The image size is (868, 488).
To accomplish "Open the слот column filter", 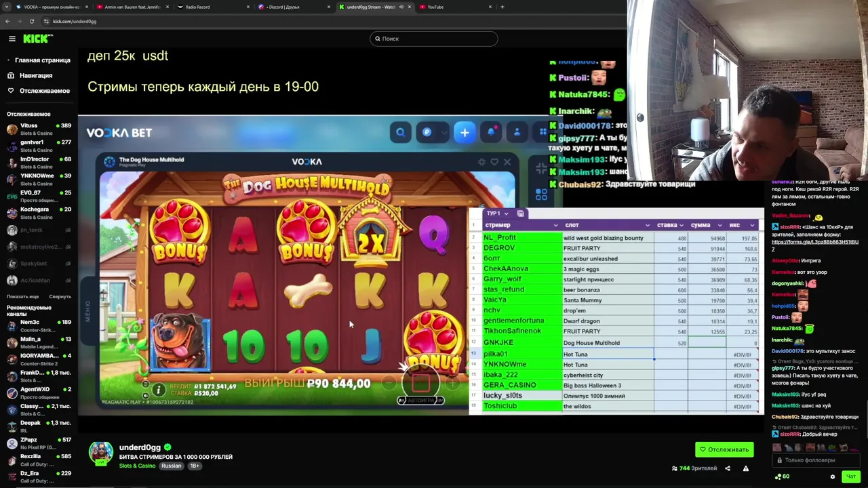I will click(648, 226).
